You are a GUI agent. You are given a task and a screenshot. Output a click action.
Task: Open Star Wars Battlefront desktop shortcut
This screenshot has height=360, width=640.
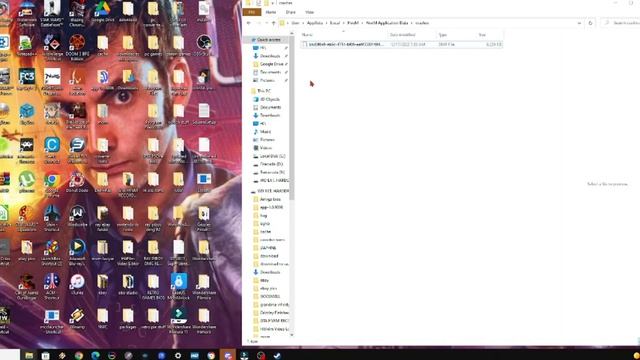click(52, 13)
